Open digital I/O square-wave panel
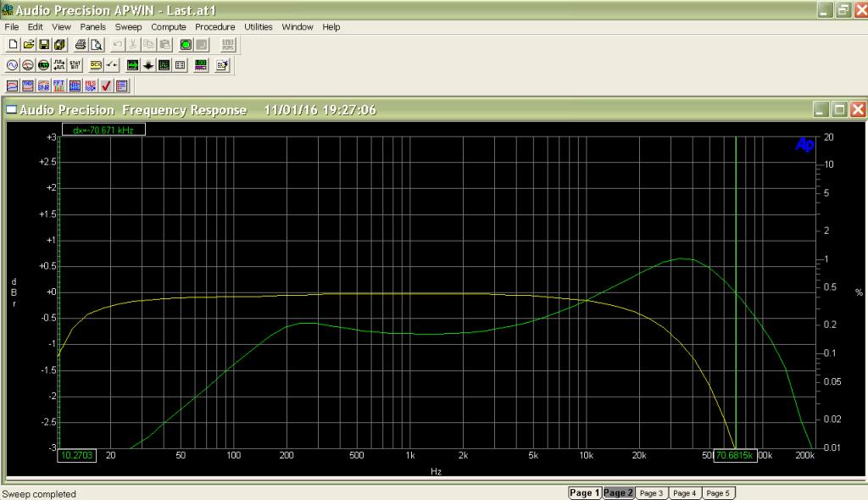This screenshot has height=500, width=868. pos(58,65)
